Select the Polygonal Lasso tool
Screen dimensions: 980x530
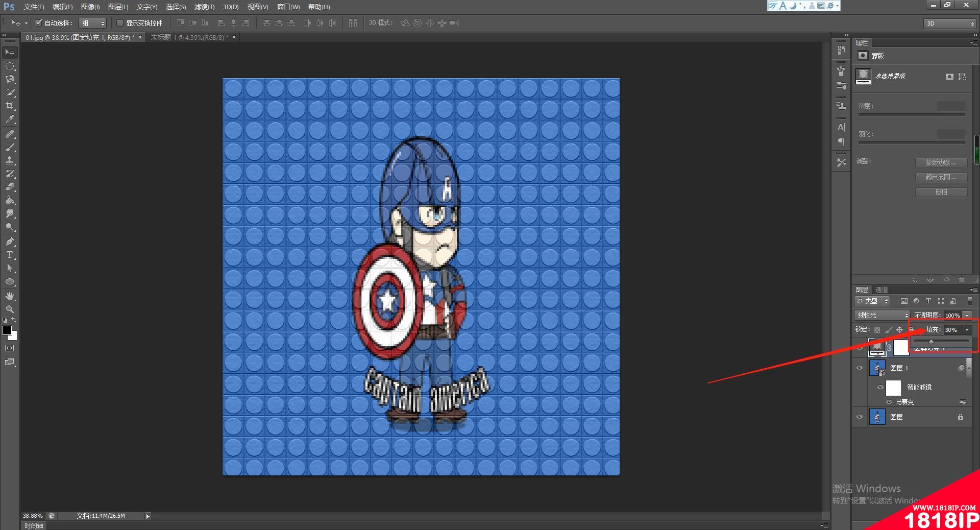coord(10,79)
